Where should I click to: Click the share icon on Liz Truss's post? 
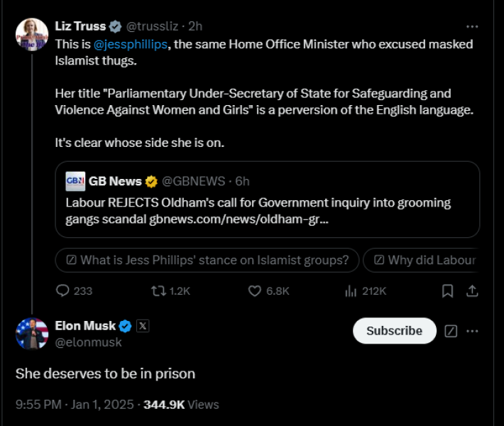[471, 291]
